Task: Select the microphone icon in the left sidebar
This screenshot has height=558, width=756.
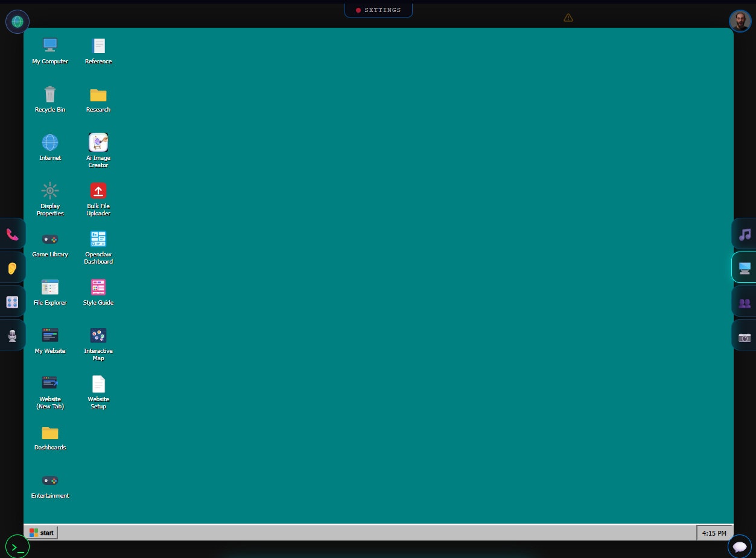Action: point(11,335)
